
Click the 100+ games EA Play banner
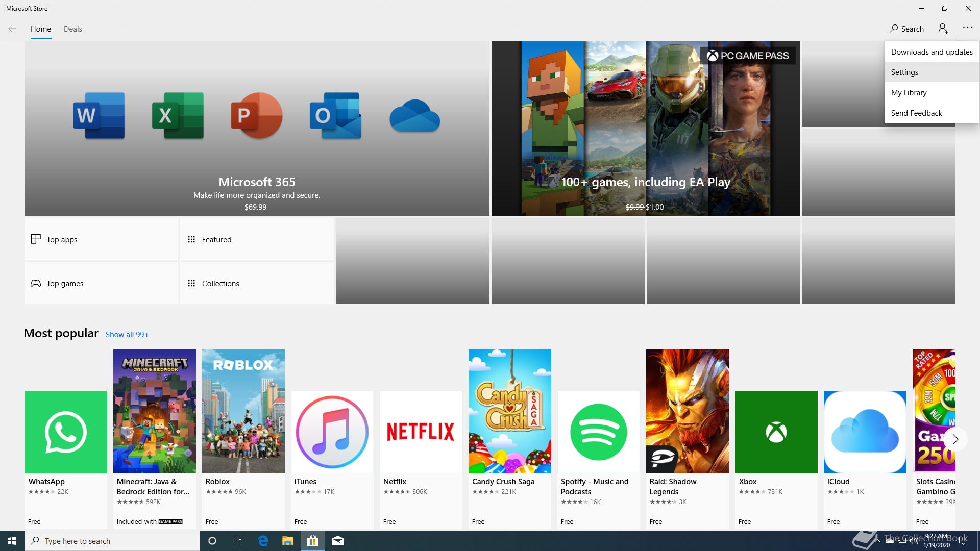click(646, 128)
